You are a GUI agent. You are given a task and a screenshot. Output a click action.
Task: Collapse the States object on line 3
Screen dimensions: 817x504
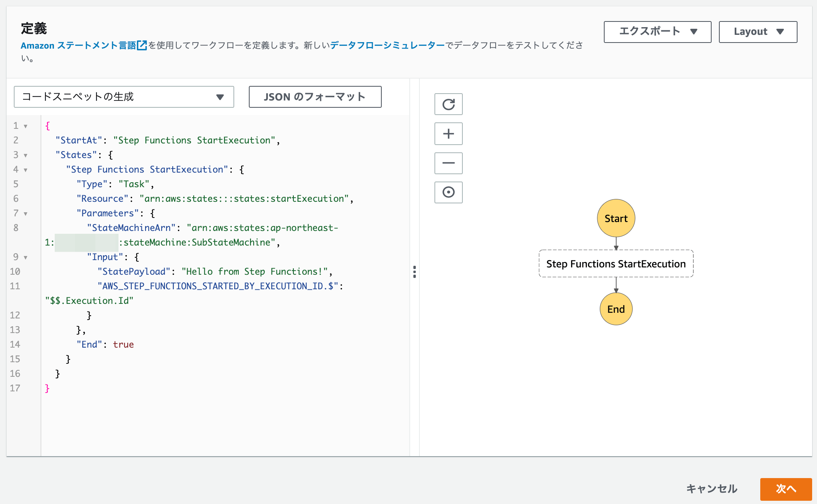25,155
